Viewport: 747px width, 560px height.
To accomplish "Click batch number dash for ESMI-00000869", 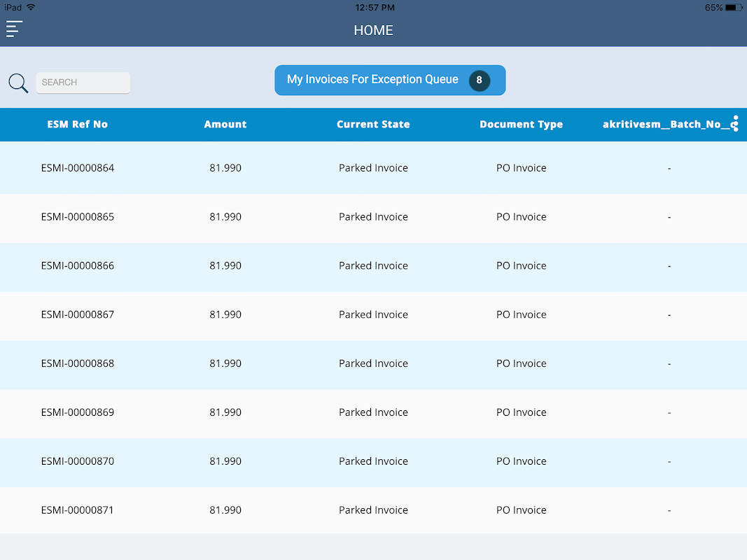I will [669, 413].
